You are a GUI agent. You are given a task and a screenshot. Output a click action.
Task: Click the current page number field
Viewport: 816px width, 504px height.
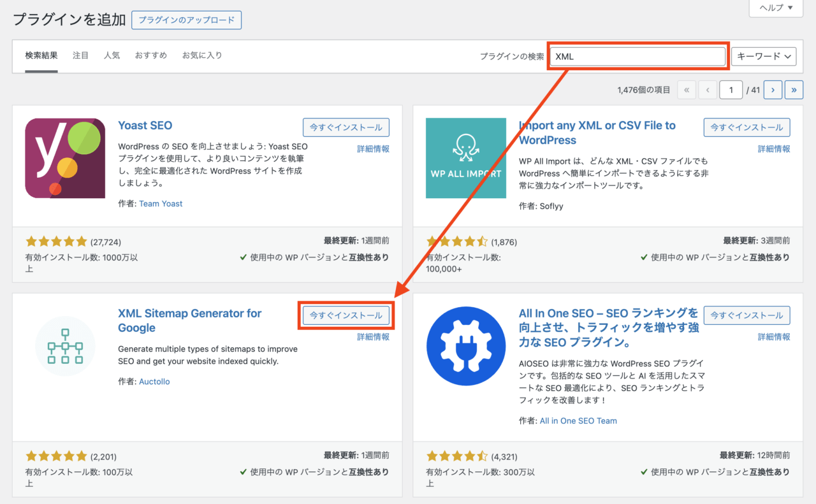tap(731, 90)
